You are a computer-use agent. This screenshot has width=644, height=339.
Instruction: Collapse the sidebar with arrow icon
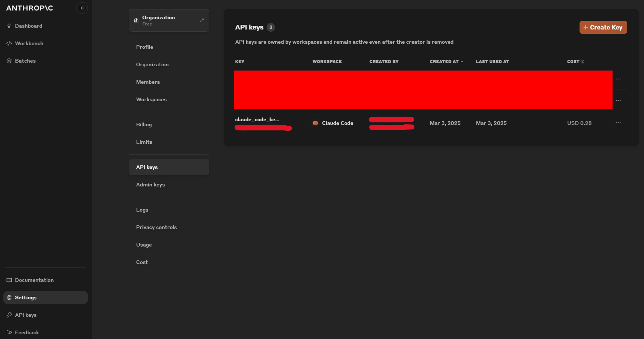pyautogui.click(x=82, y=8)
